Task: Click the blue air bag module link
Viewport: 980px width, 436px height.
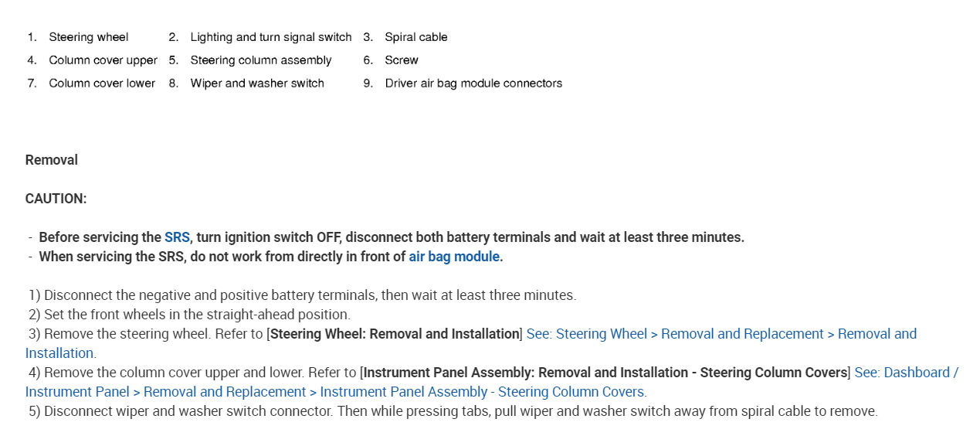Action: pos(454,257)
